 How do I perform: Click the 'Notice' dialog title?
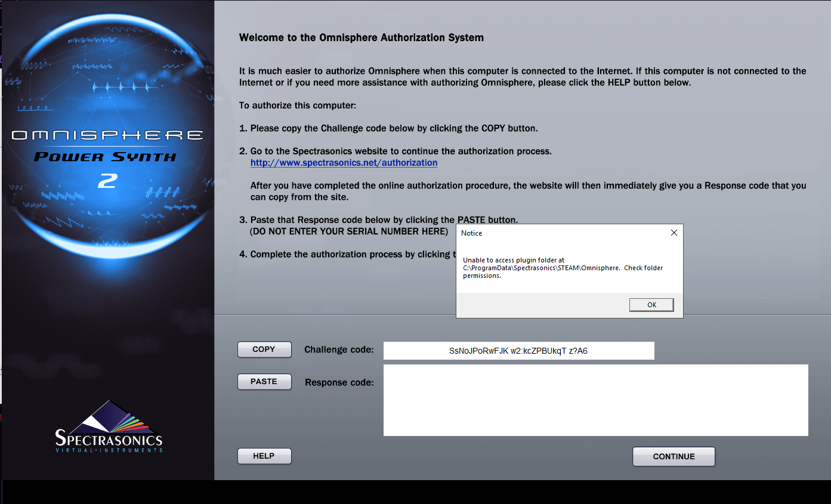471,233
